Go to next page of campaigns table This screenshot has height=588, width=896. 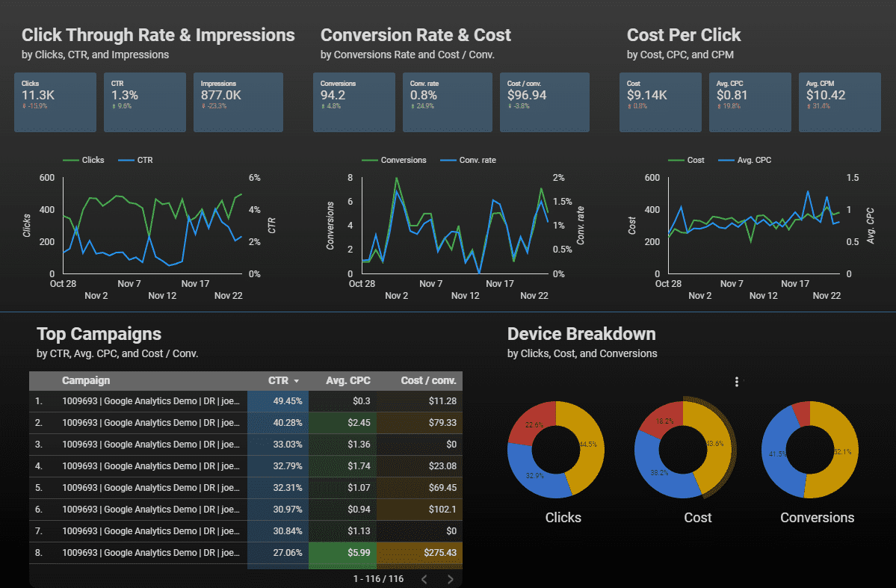pyautogui.click(x=450, y=579)
